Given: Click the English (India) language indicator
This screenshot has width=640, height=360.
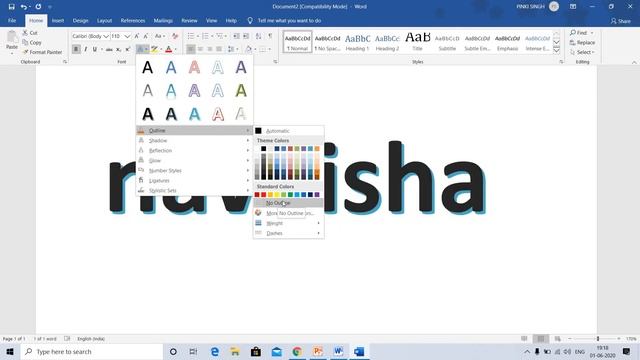Looking at the screenshot, I should pyautogui.click(x=91, y=339).
